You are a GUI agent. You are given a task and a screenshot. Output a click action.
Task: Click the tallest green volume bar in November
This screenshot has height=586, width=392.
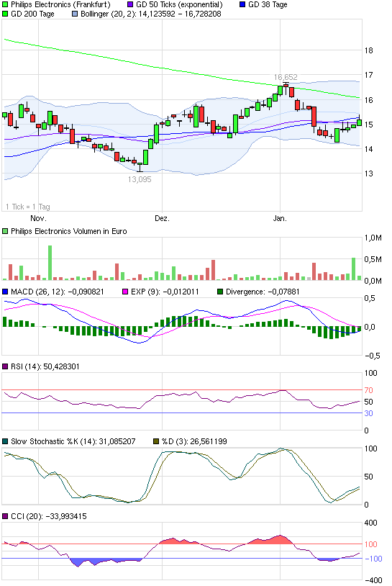click(50, 263)
